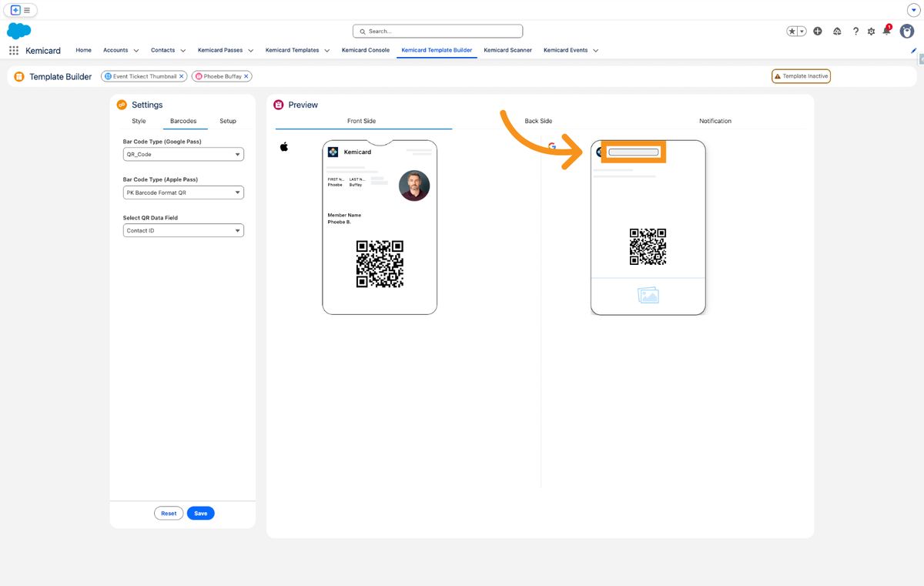Open the Notifications bell
The height and width of the screenshot is (586, 924).
point(886,30)
